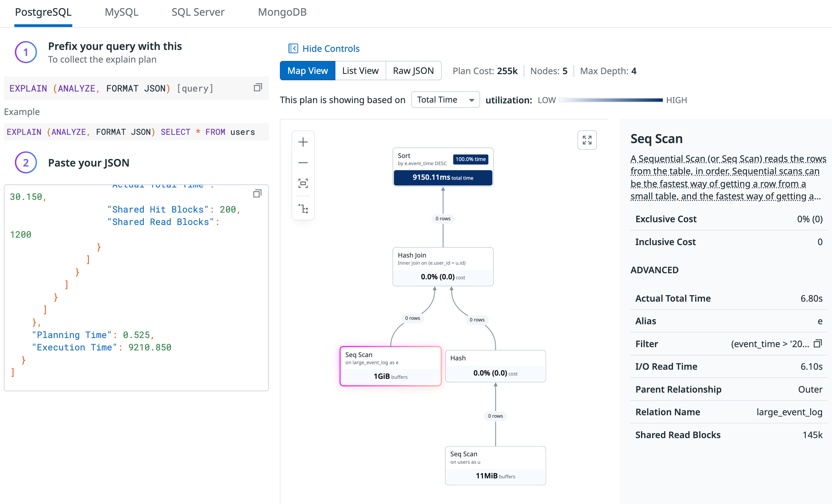This screenshot has width=832, height=504.
Task: Click the Hash Join node to inspect it
Action: click(443, 266)
